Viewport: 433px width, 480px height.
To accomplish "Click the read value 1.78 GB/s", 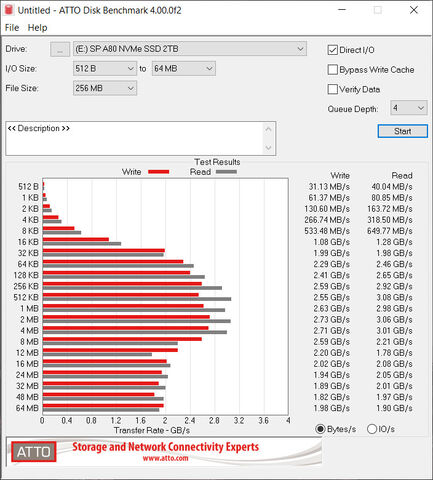I will click(394, 353).
